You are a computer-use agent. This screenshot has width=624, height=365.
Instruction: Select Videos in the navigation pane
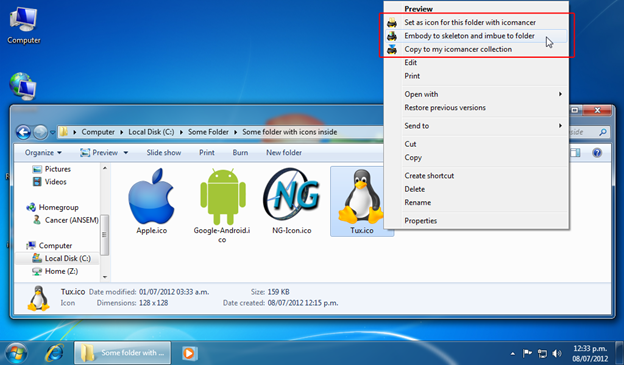point(50,182)
